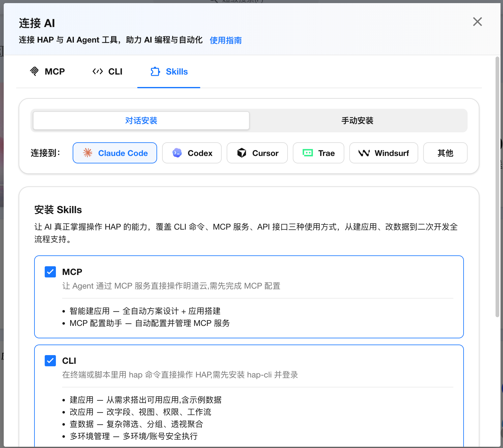Click the Skills puzzle piece icon

click(155, 72)
